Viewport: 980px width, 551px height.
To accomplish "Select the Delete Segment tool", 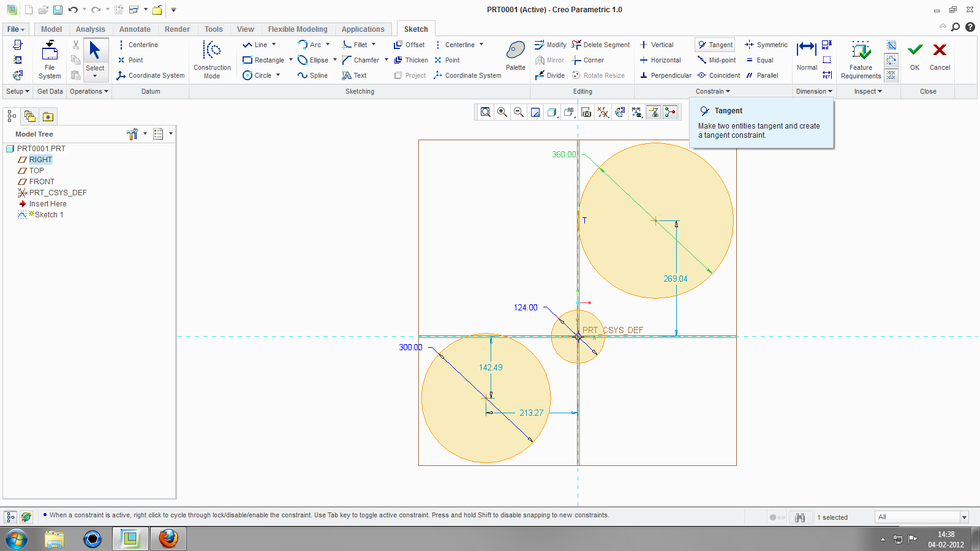I will 601,45.
